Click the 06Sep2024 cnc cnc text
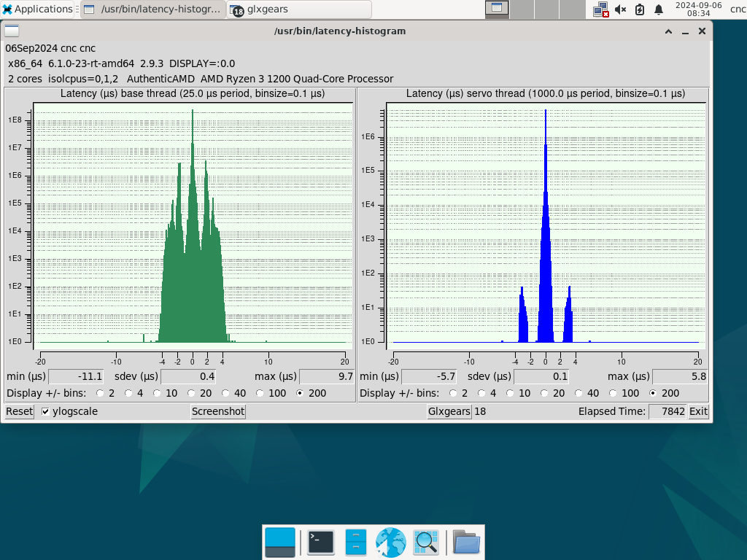Screen dimensions: 747x560 click(x=50, y=49)
